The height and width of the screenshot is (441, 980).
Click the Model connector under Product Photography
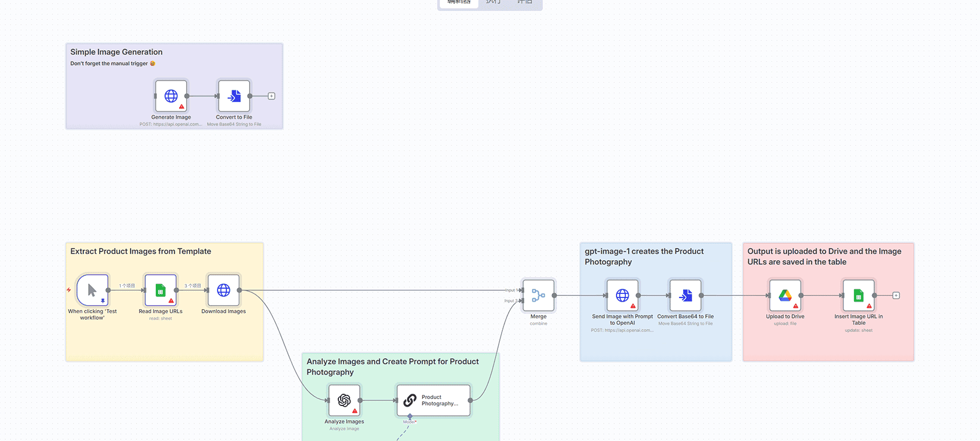(x=410, y=416)
